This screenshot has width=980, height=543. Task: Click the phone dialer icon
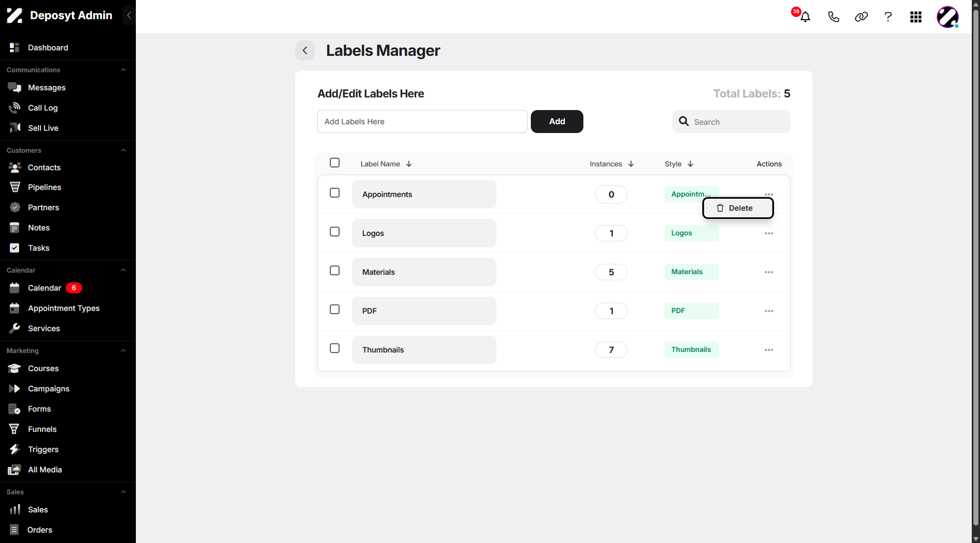833,17
